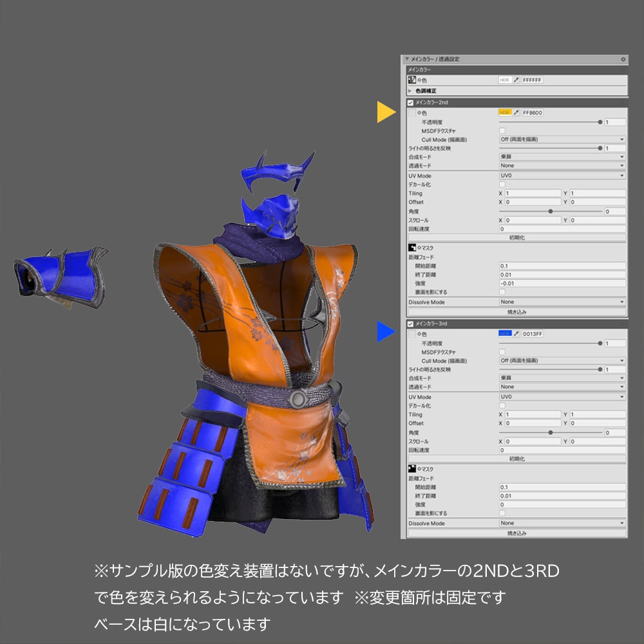Pick a color with the eyedropper next to FF8600

pos(517,112)
